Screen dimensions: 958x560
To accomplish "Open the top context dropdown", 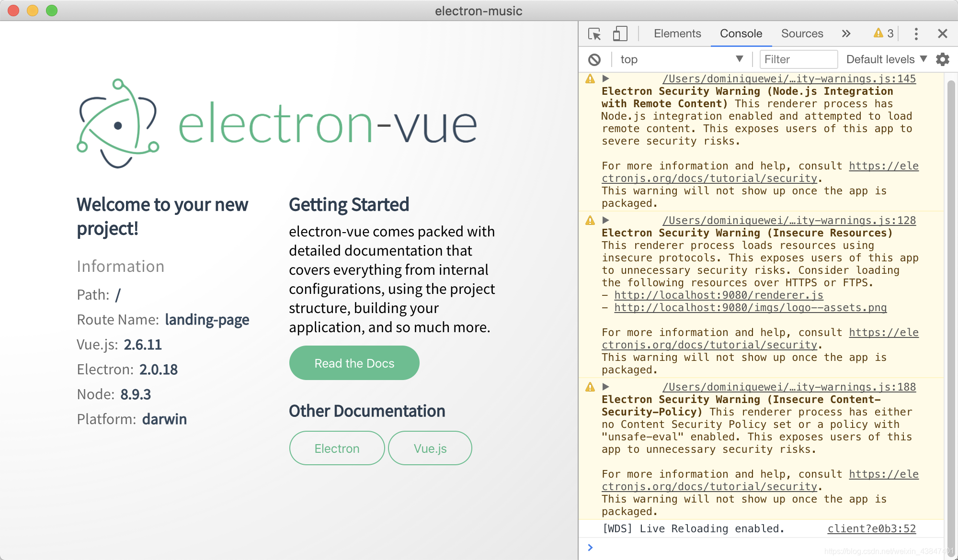I will click(681, 59).
